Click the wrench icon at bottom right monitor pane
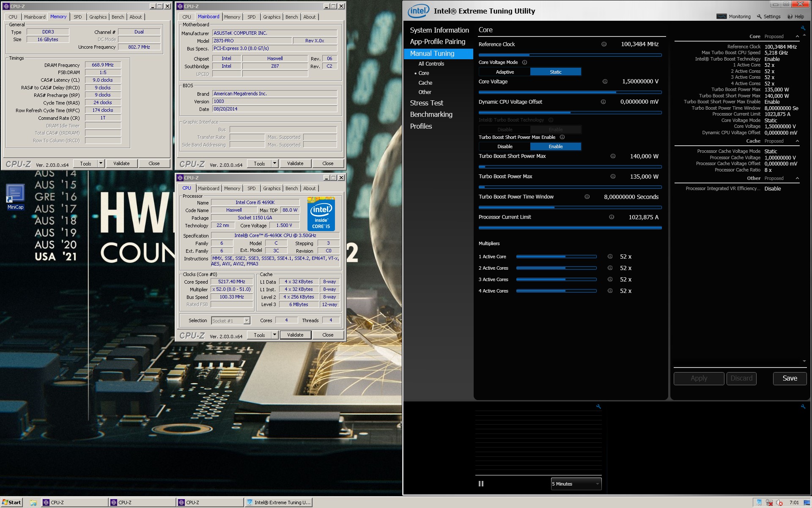This screenshot has height=508, width=812. (x=803, y=406)
